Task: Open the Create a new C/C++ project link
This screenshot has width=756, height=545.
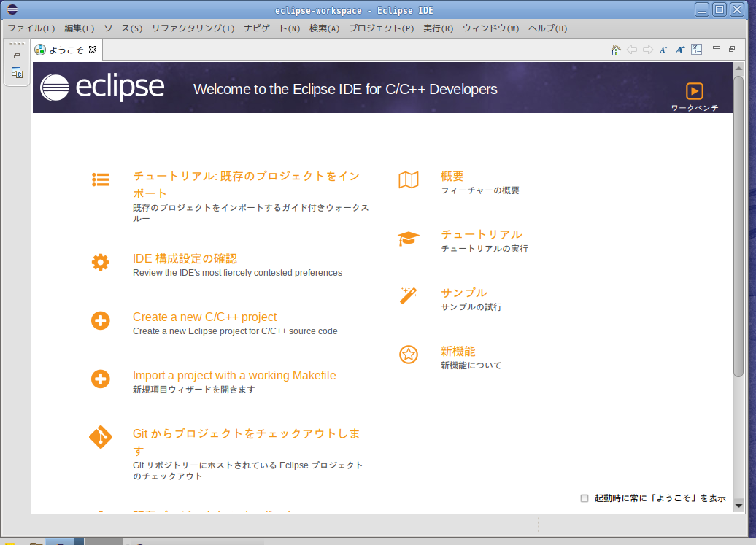Action: coord(205,317)
